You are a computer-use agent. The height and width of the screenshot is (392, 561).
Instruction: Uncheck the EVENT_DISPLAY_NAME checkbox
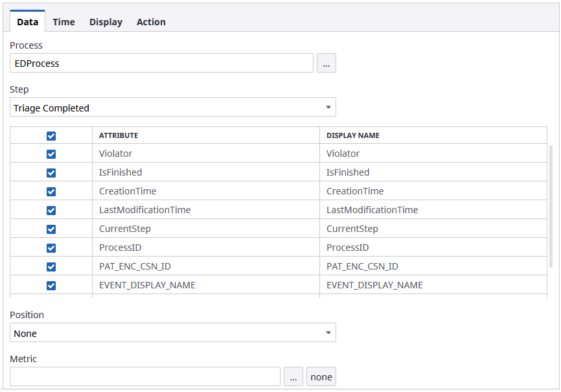(51, 286)
